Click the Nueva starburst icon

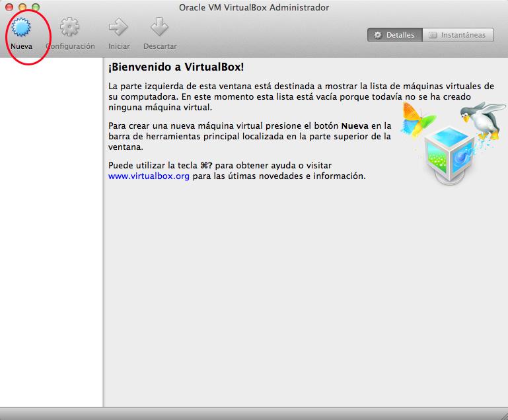pos(22,28)
